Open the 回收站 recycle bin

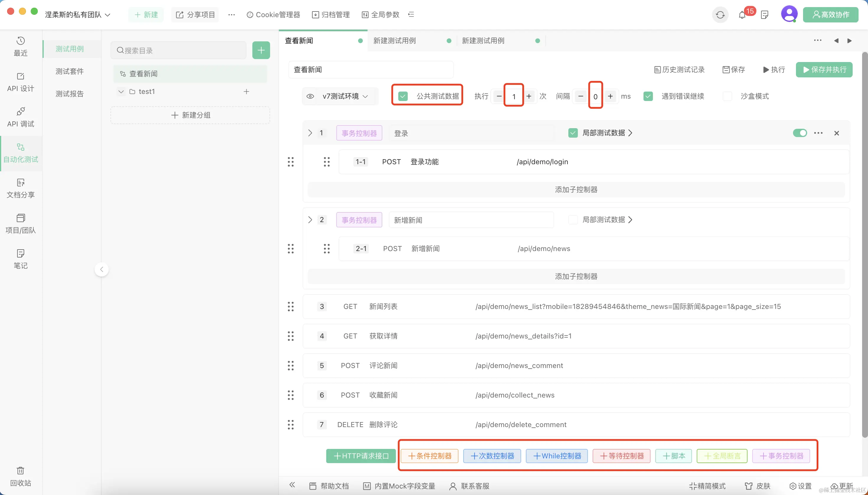20,476
